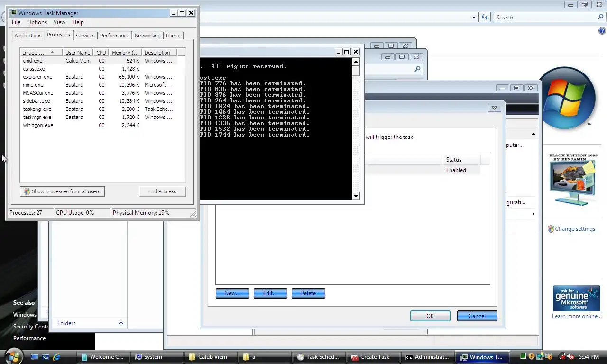Image resolution: width=607 pixels, height=364 pixels.
Task: Open Task Manager Options menu
Action: [37, 22]
